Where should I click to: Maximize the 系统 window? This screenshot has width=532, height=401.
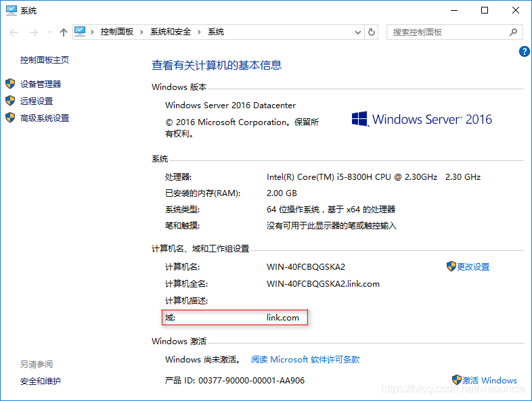485,11
